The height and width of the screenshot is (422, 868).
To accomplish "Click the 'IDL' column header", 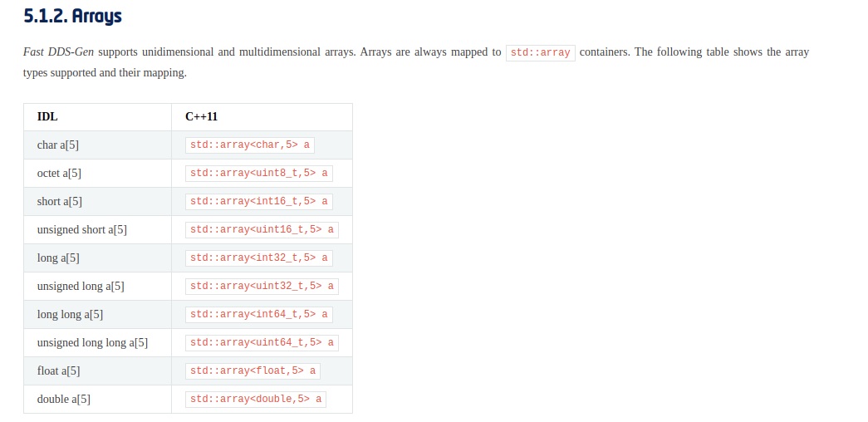I will (x=97, y=117).
